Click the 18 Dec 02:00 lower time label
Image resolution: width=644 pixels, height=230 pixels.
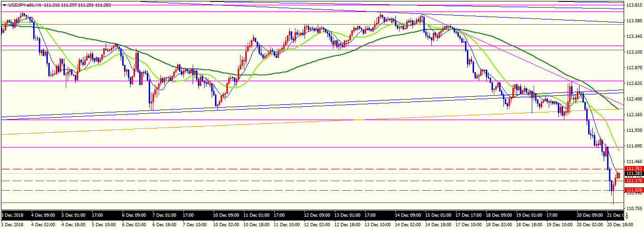click(499, 224)
